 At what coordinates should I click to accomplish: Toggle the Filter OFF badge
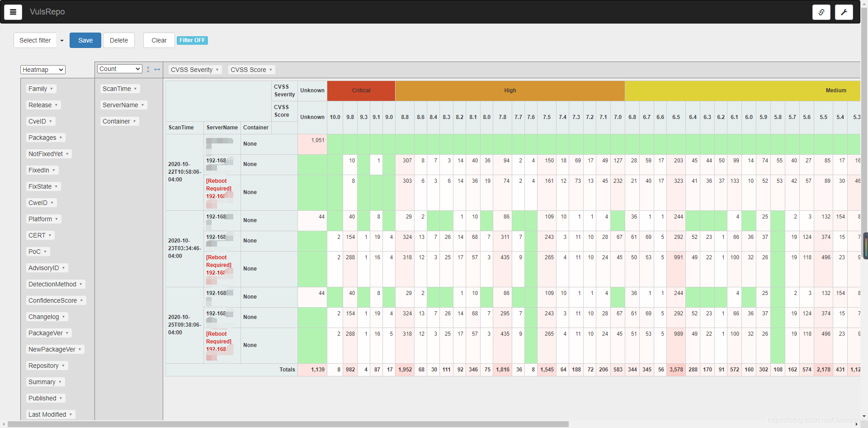[x=192, y=40]
